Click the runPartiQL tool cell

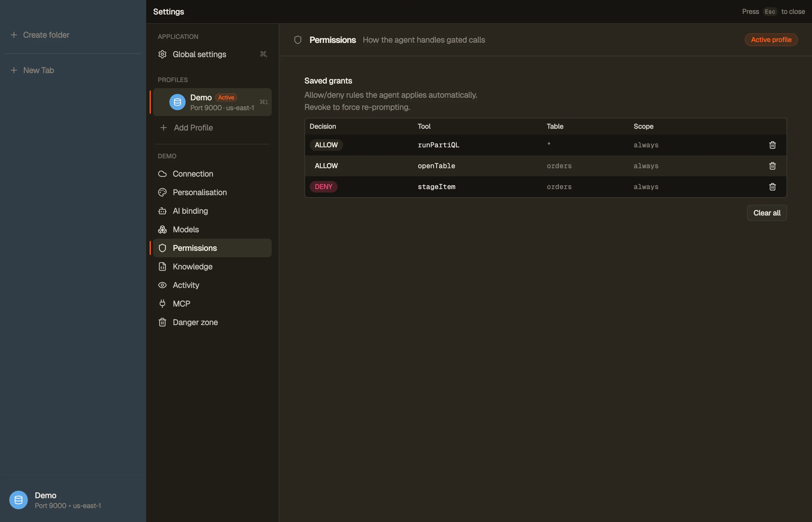pyautogui.click(x=438, y=145)
